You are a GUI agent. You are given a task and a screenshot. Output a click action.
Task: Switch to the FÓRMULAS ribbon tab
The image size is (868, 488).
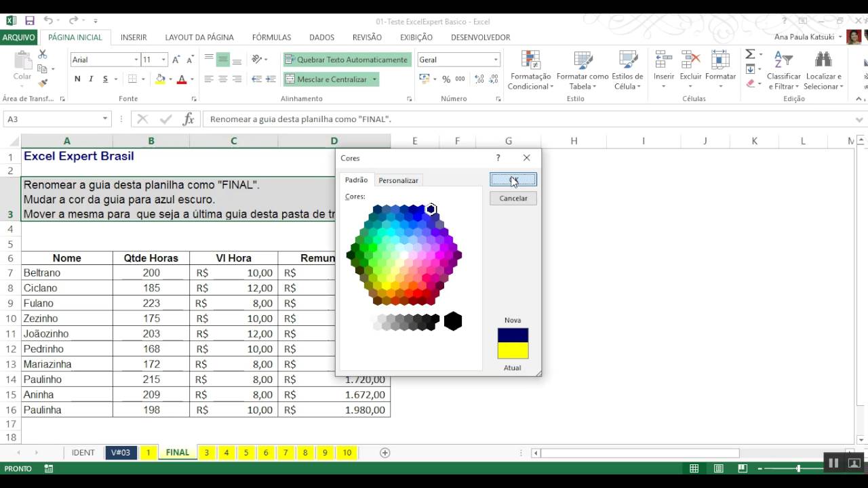(x=271, y=37)
